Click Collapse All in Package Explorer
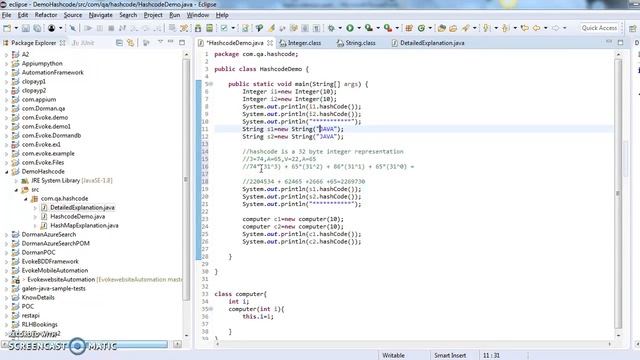The height and width of the screenshot is (360, 640). point(119,42)
